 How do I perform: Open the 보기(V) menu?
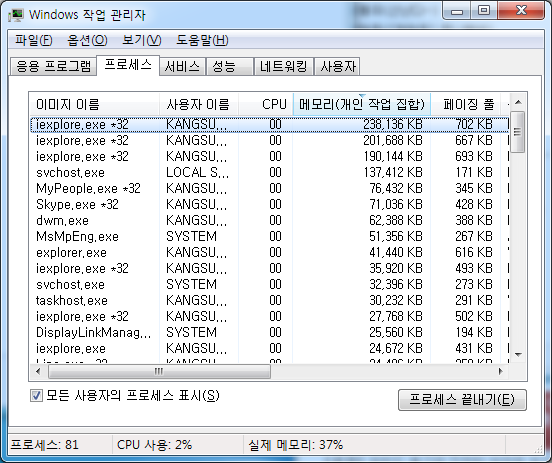[142, 40]
